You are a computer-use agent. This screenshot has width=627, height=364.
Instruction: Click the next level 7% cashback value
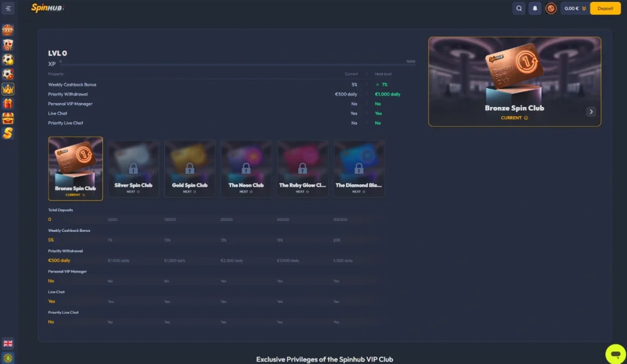[385, 84]
